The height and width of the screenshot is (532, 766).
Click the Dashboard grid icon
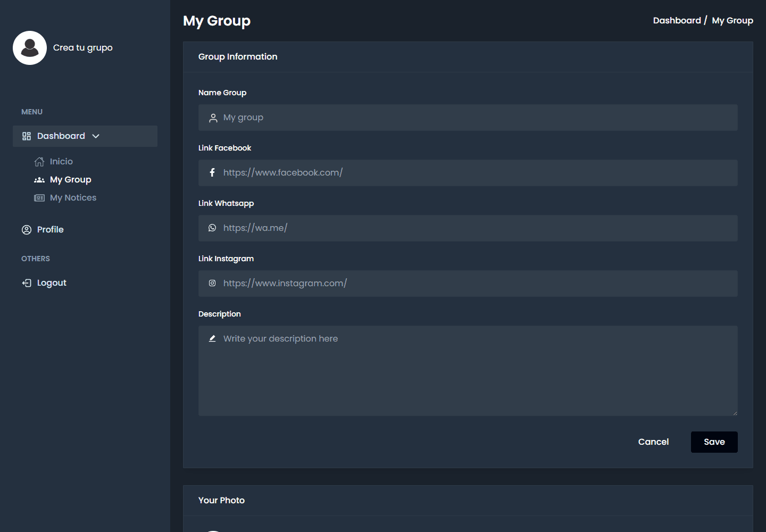[x=27, y=136]
